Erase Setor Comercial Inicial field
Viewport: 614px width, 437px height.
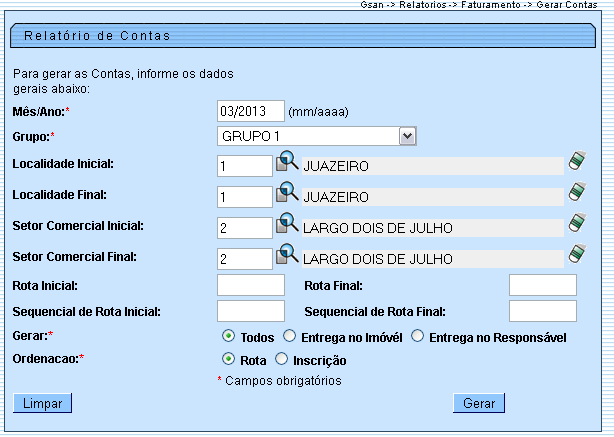pos(577,222)
